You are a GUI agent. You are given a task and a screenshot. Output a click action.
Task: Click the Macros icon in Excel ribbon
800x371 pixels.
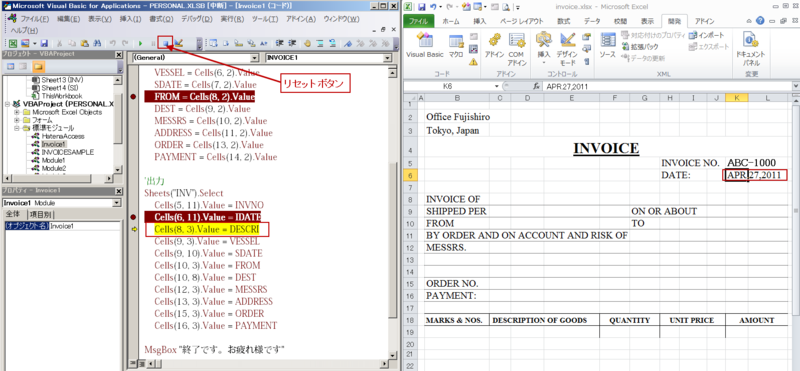[456, 46]
